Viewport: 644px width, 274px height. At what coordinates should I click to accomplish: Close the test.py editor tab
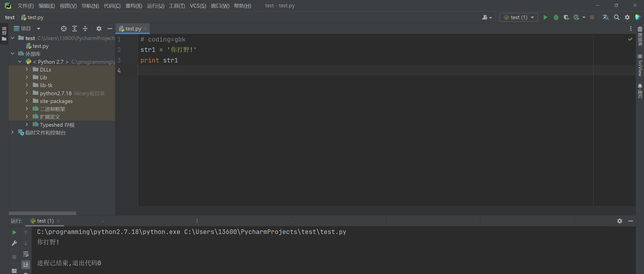tap(145, 29)
